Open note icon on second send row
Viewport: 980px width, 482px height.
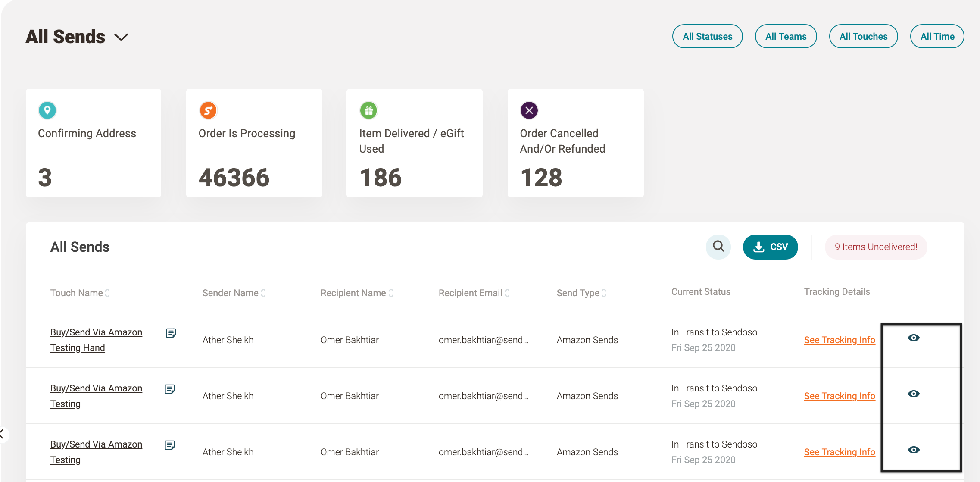pyautogui.click(x=170, y=389)
